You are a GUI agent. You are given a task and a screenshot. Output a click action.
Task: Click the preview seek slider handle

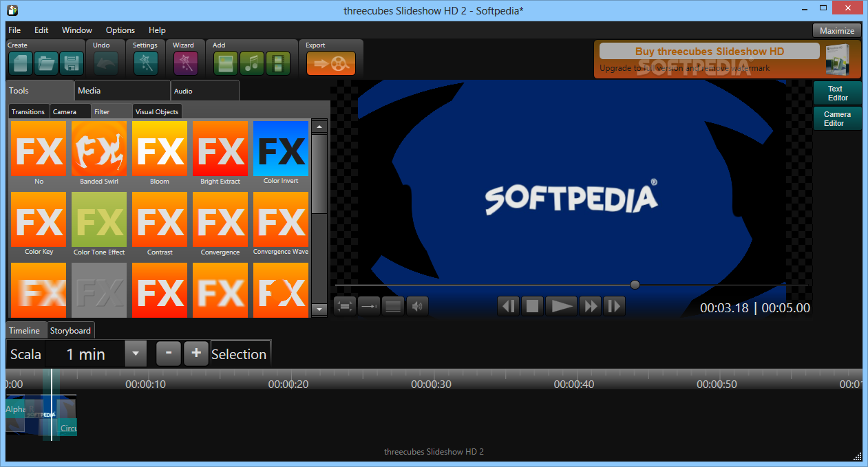tap(635, 285)
